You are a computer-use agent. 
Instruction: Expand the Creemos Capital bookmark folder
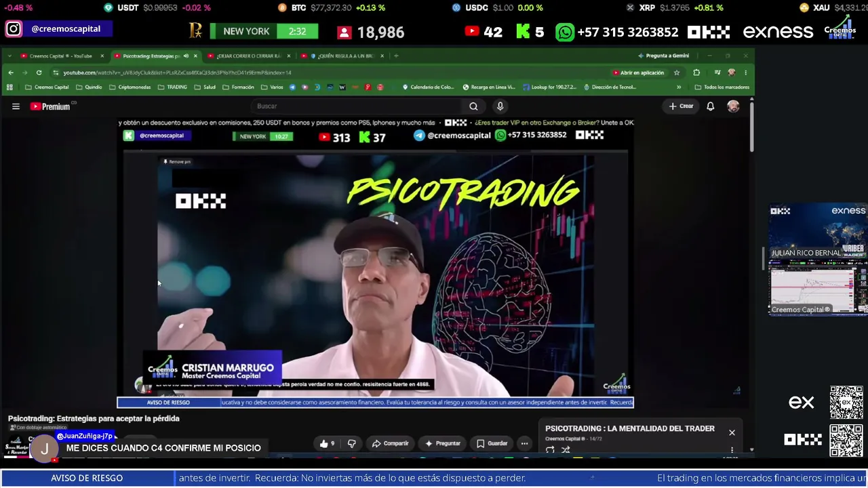pyautogui.click(x=47, y=87)
